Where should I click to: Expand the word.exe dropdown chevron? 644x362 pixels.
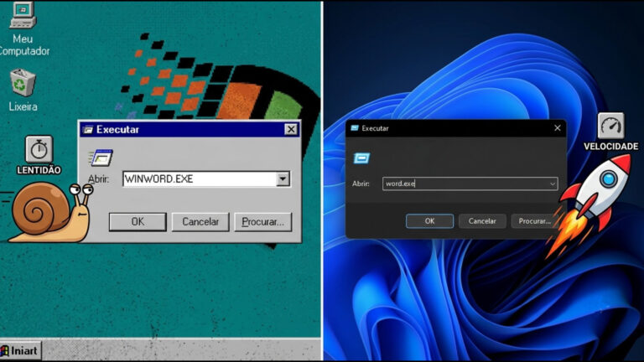[553, 184]
